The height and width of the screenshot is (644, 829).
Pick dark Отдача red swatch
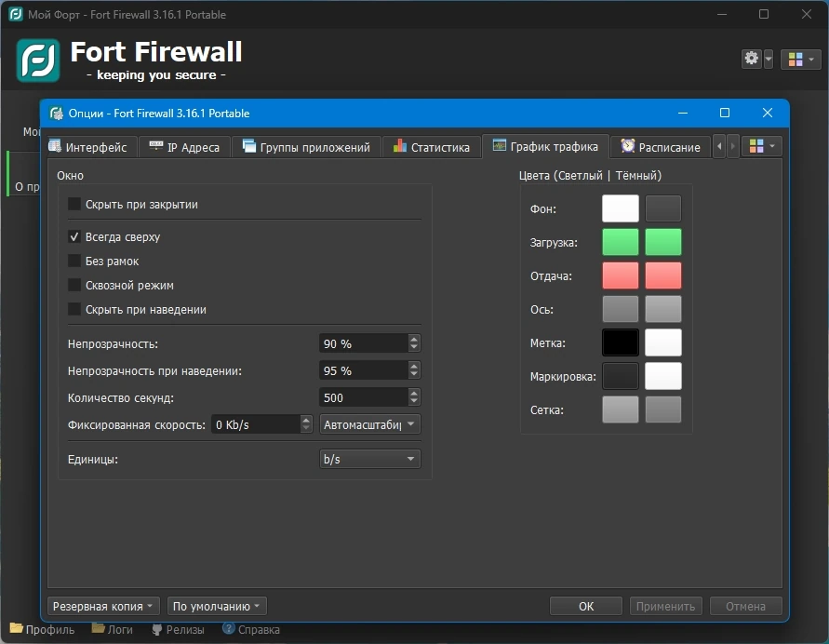click(x=663, y=275)
